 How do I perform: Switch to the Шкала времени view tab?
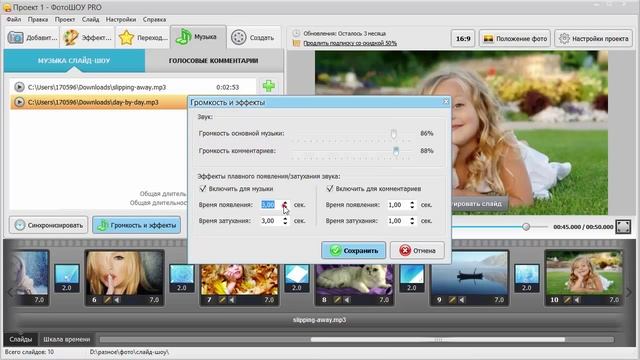click(x=67, y=339)
